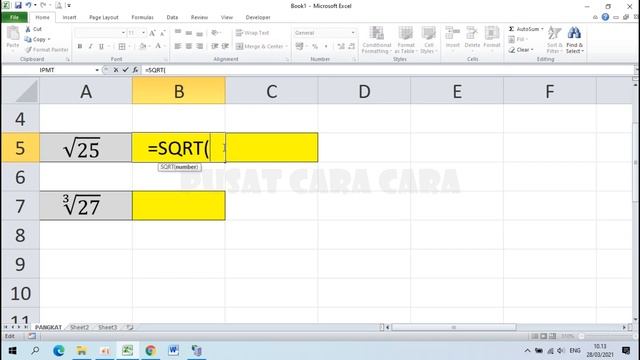640x360 pixels.
Task: Open the File tab
Action: point(15,17)
